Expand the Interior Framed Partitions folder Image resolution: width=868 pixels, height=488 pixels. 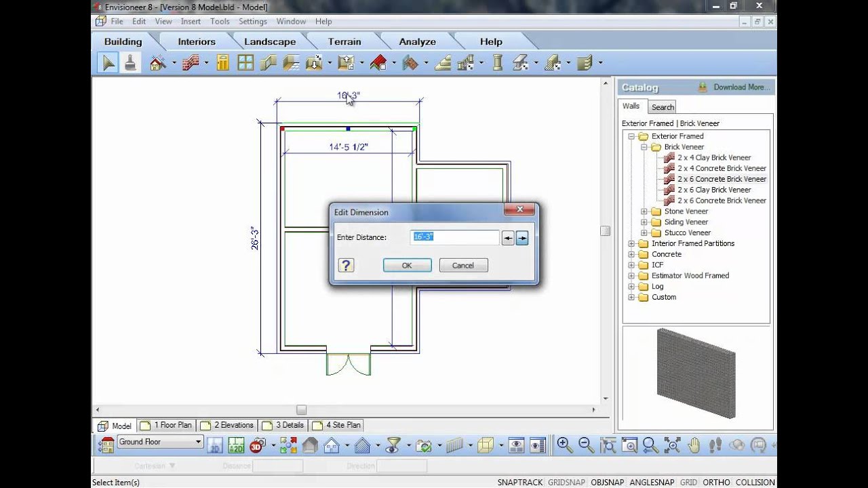pos(631,243)
